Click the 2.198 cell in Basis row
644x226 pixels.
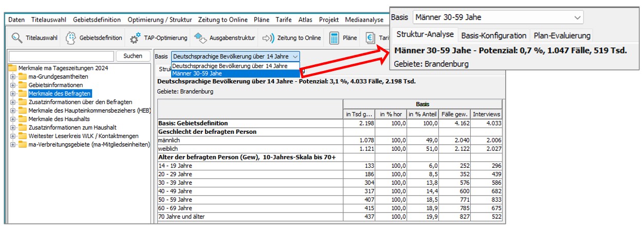359,124
